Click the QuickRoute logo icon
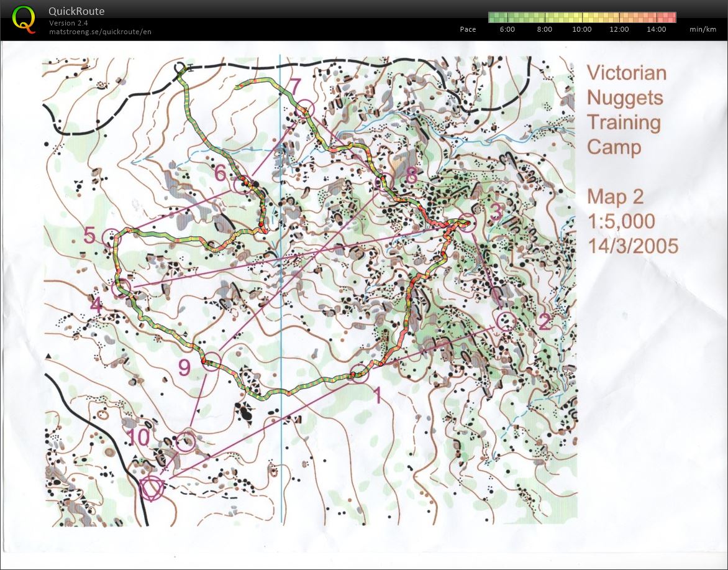Screen dimensions: 728x570 click(x=24, y=19)
